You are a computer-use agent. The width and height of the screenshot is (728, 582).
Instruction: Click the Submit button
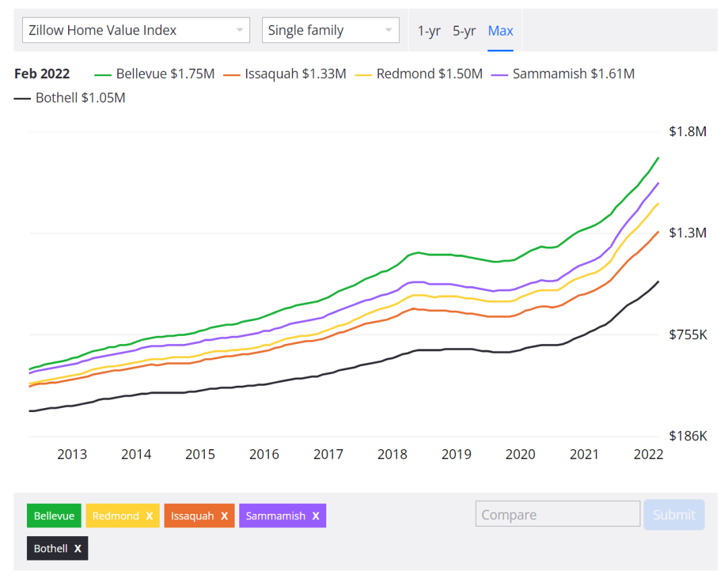[x=674, y=515]
